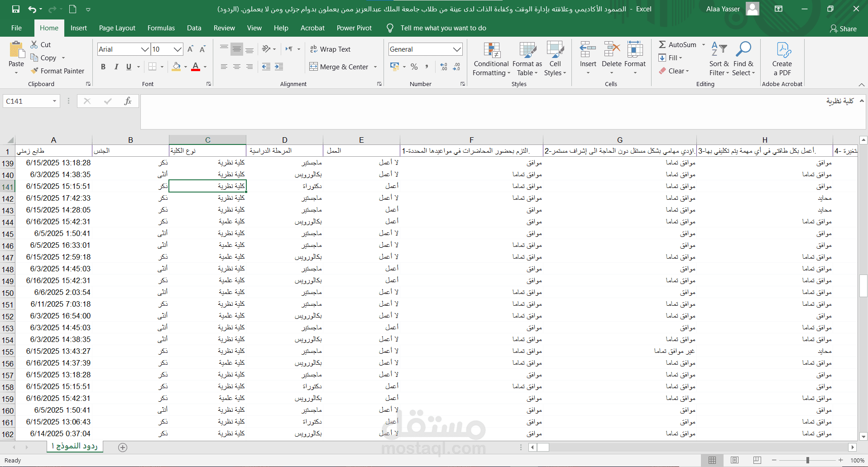Toggle left text alignment

[224, 67]
